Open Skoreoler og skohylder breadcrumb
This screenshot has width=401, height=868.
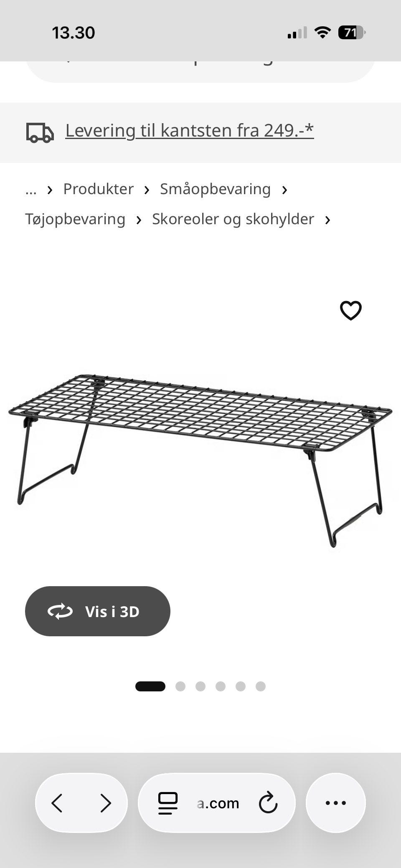[233, 219]
